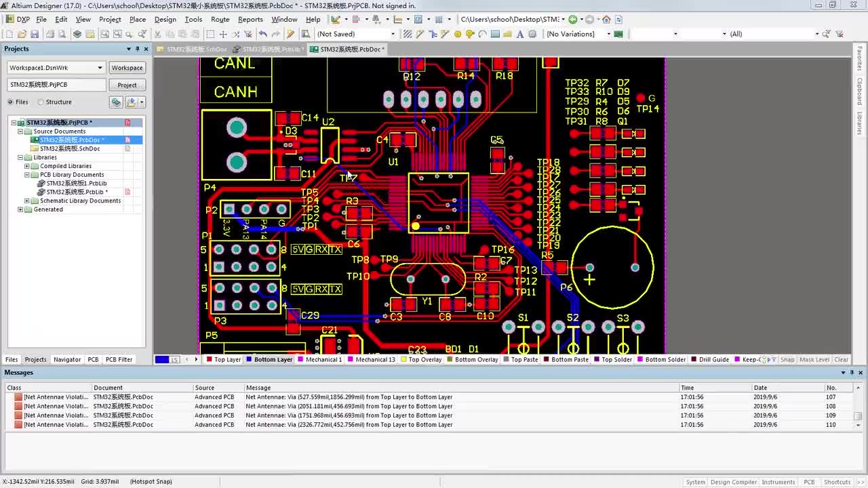This screenshot has width=868, height=488.
Task: Switch to STM32系统板.SchDoc document tab
Action: 191,49
